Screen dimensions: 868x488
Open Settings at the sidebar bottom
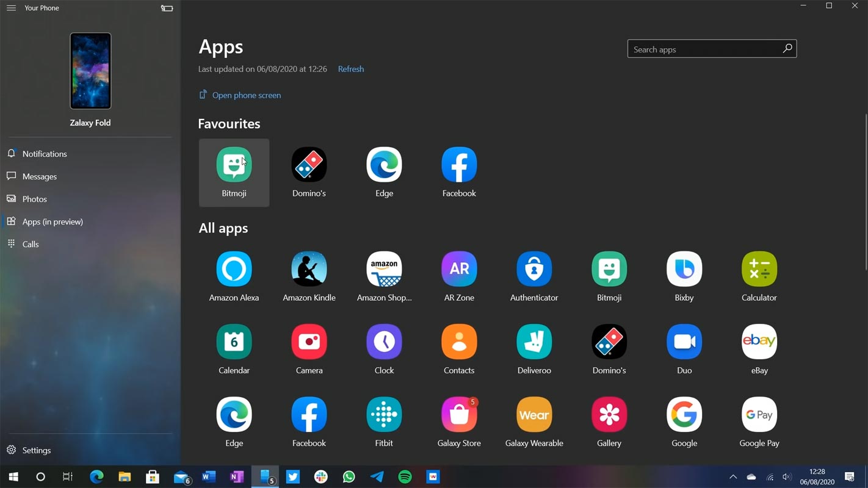pyautogui.click(x=90, y=450)
